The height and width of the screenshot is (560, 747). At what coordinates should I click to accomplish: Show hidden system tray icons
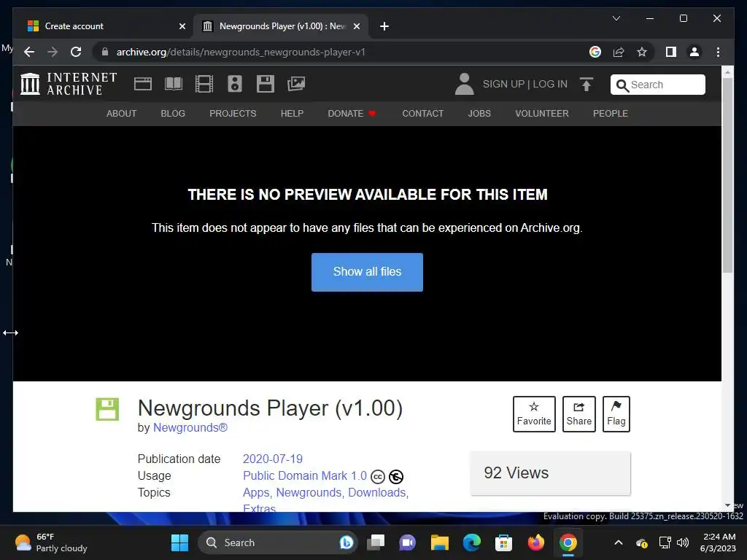click(618, 542)
